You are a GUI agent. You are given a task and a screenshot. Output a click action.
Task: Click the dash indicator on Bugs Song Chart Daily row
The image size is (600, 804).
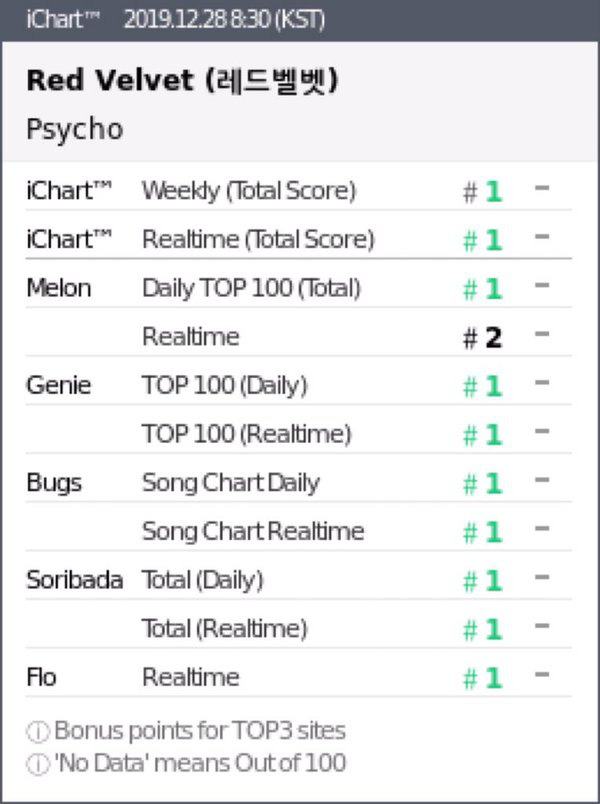tap(542, 480)
